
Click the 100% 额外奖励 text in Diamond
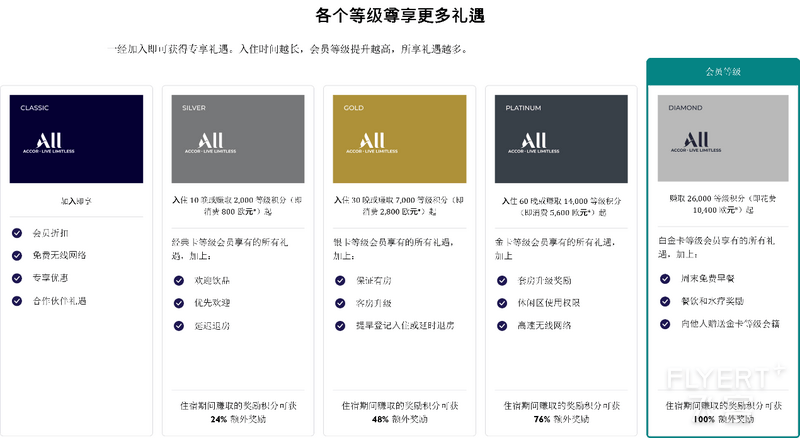(723, 420)
